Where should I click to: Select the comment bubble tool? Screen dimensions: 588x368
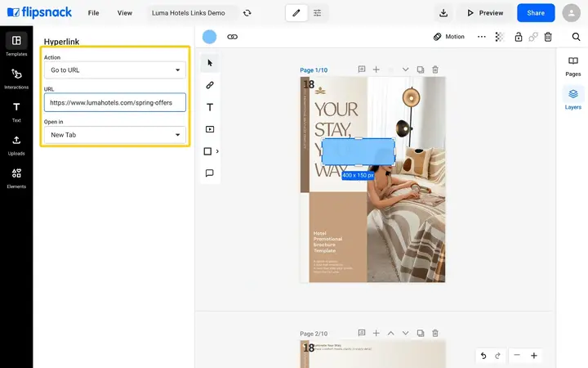click(x=210, y=173)
